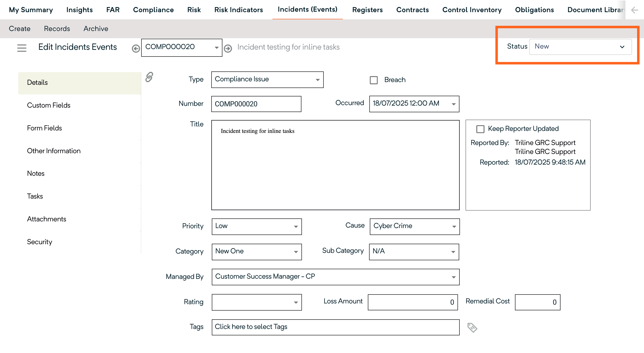Image resolution: width=644 pixels, height=353 pixels.
Task: Click the Loss Amount field
Action: pos(413,302)
